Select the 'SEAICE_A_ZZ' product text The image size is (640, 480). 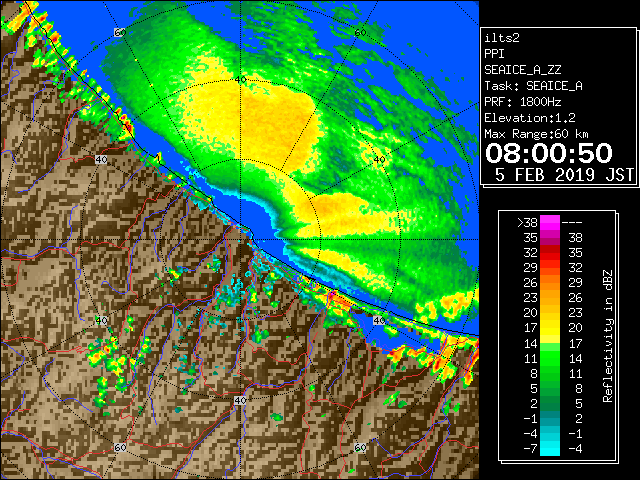[x=523, y=70]
